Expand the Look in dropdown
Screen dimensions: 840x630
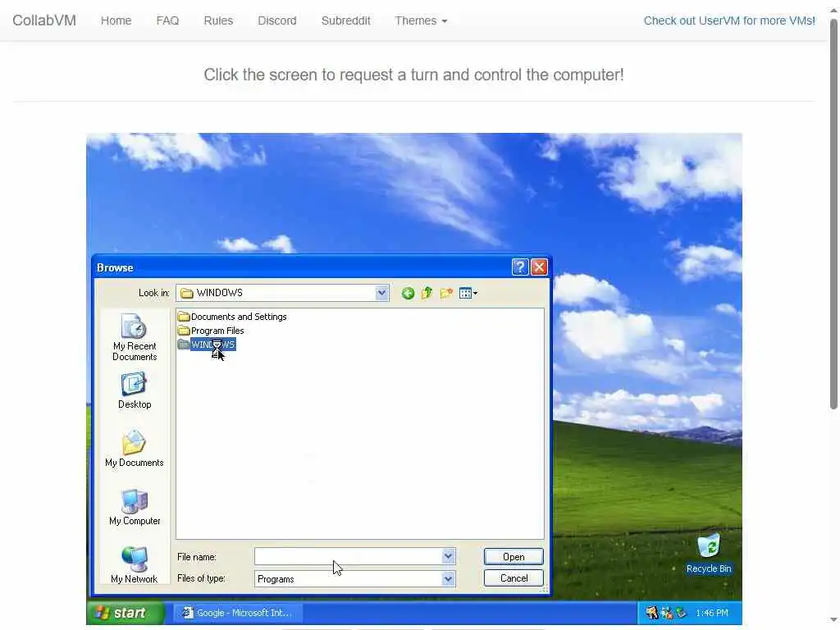[381, 293]
